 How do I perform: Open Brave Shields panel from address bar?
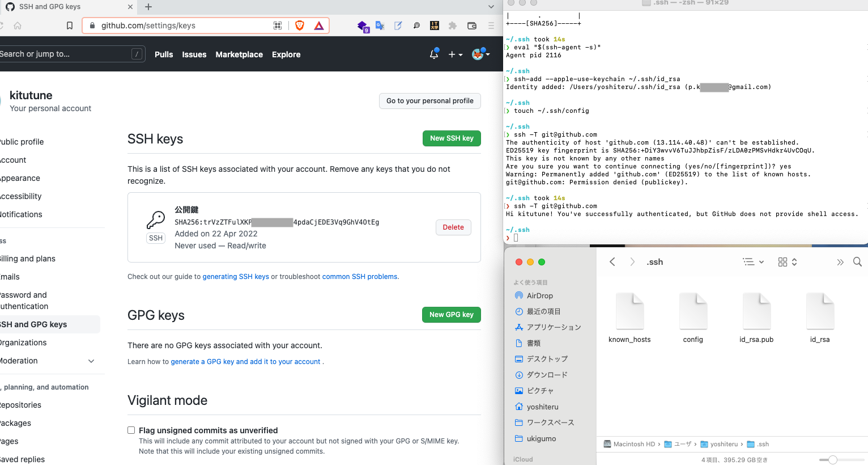coord(299,26)
